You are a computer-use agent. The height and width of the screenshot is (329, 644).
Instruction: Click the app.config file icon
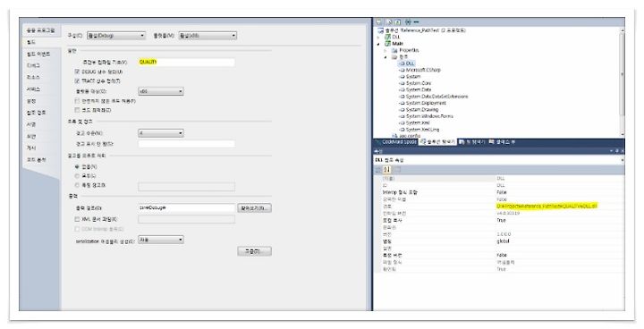click(x=395, y=136)
